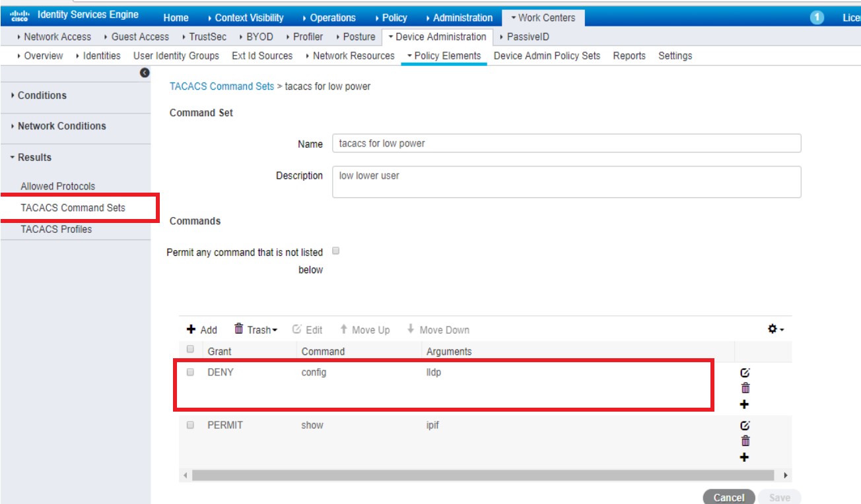Click Edit in the commands toolbar

point(307,330)
